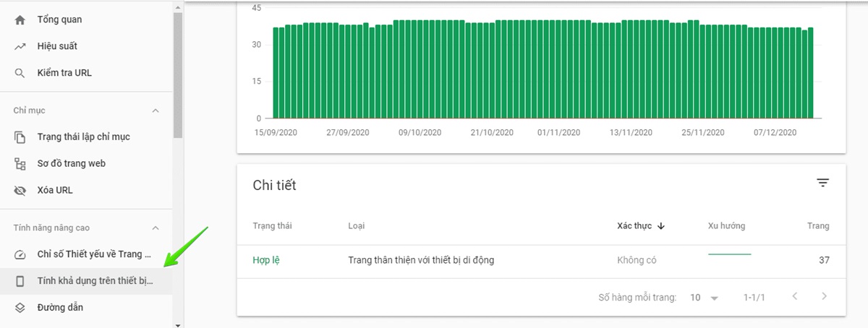Open rows per page dropdown showing 10
The image size is (868, 328).
click(705, 297)
